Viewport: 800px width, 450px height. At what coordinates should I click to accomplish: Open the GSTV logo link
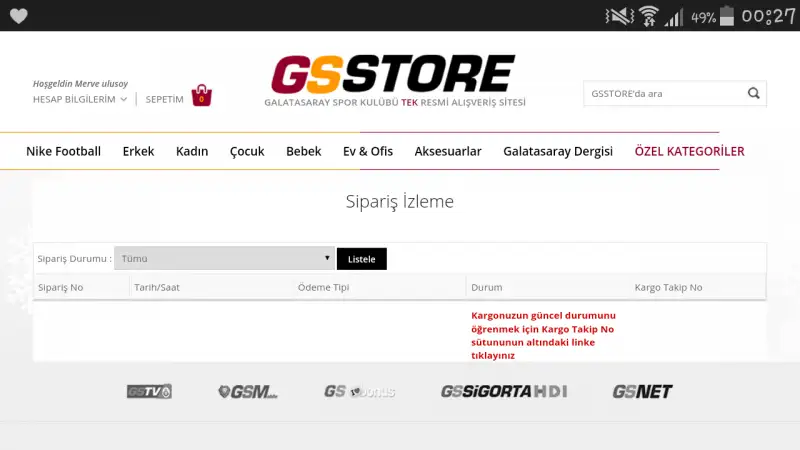[x=149, y=391]
